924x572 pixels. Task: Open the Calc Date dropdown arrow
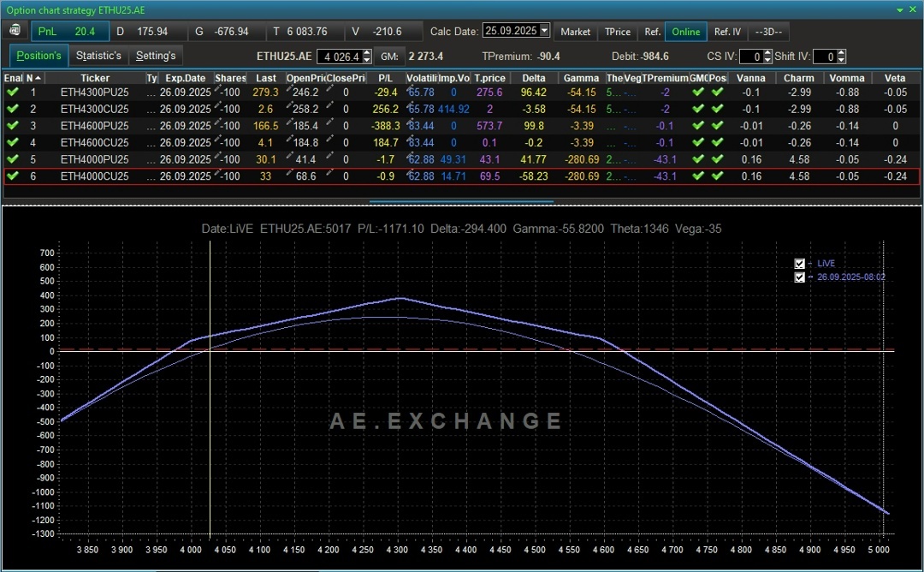(x=544, y=30)
